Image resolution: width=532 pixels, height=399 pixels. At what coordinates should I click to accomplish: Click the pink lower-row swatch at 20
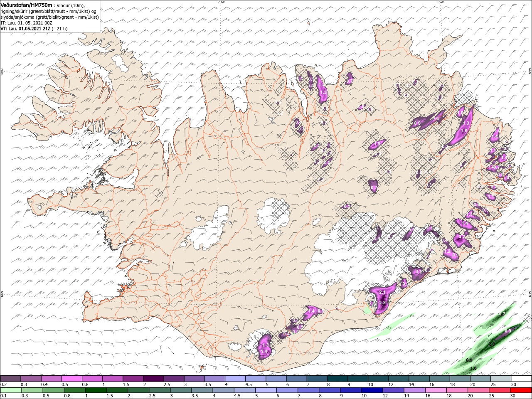click(x=478, y=390)
